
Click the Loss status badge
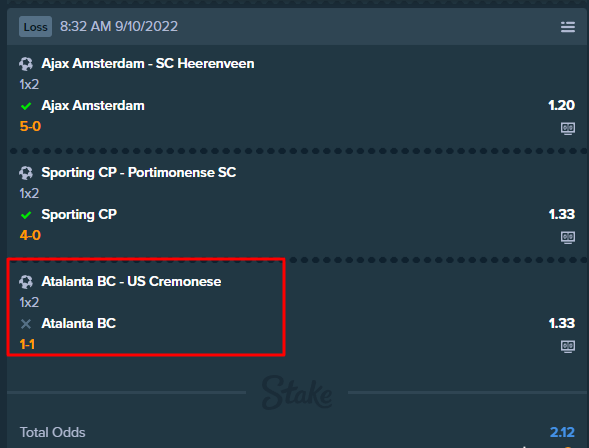[x=35, y=27]
